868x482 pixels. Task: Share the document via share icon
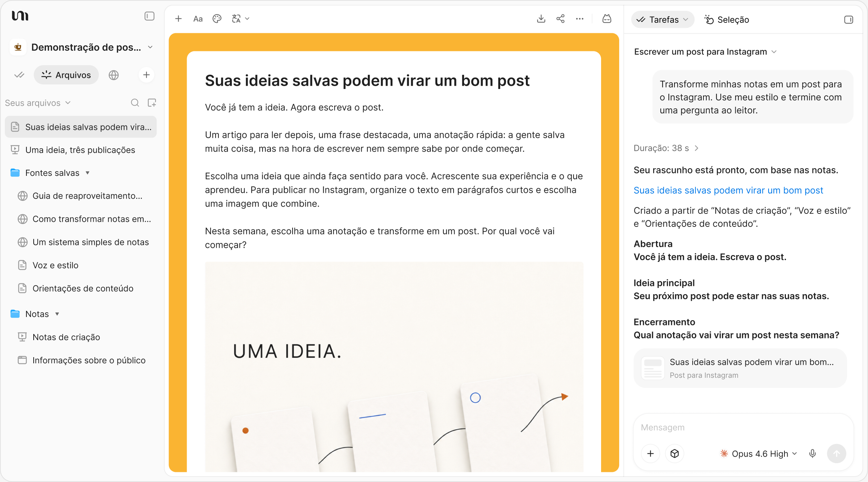coord(561,19)
